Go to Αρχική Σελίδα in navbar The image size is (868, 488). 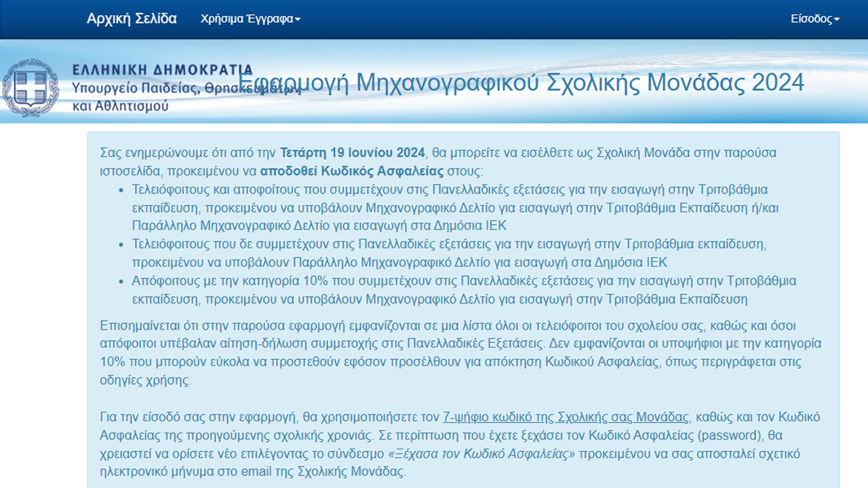(132, 19)
